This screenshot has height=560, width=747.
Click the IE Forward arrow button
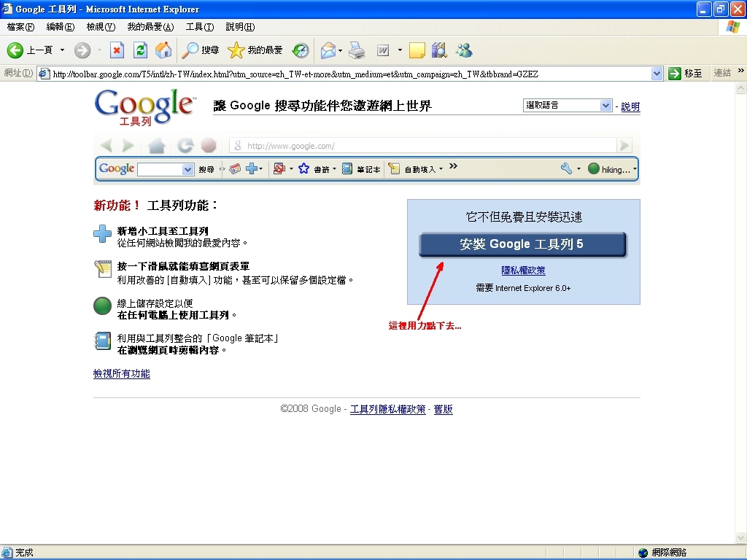(x=82, y=50)
